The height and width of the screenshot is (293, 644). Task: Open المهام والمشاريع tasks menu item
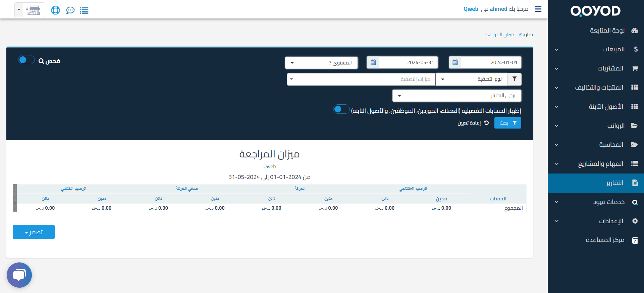(596, 164)
